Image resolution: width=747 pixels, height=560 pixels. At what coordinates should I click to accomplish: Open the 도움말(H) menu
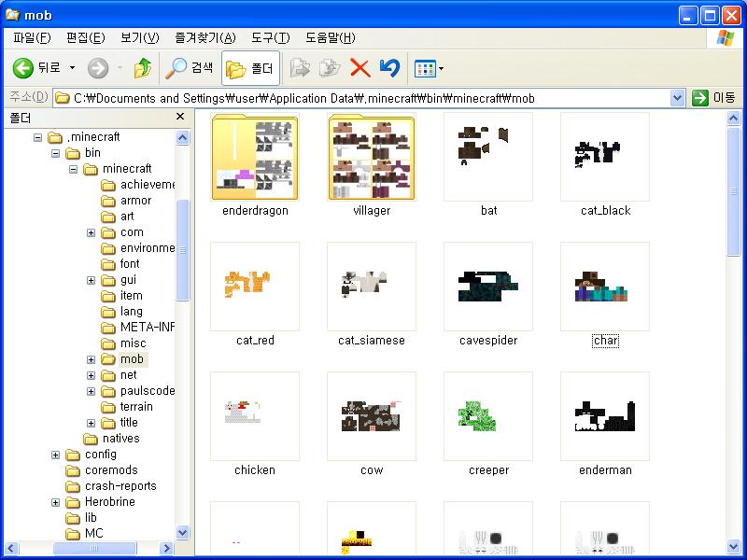pyautogui.click(x=331, y=37)
